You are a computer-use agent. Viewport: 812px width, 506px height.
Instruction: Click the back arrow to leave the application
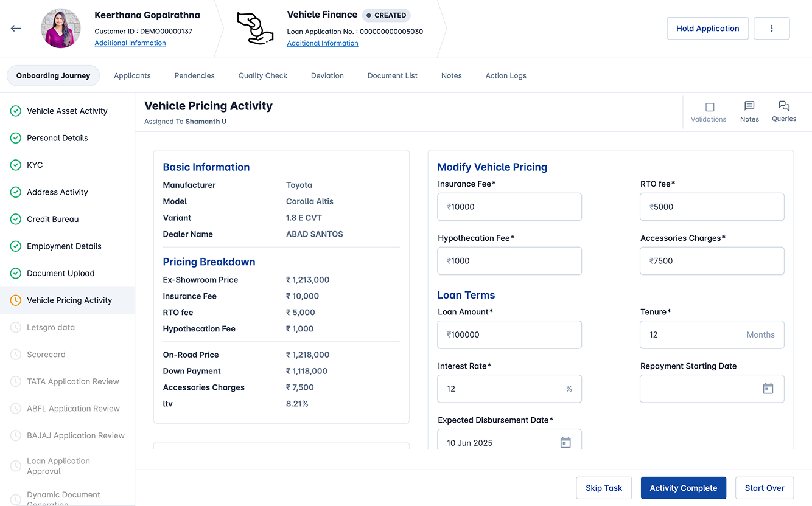[16, 28]
